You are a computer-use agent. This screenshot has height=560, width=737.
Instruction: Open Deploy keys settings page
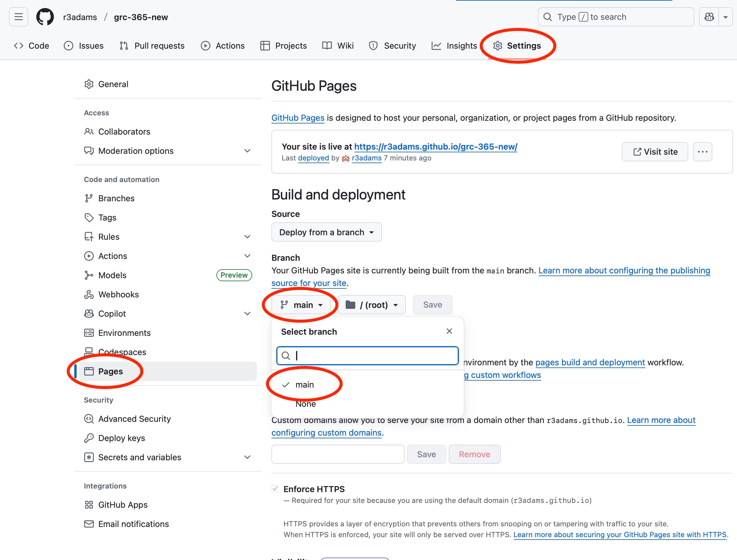(x=168, y=438)
